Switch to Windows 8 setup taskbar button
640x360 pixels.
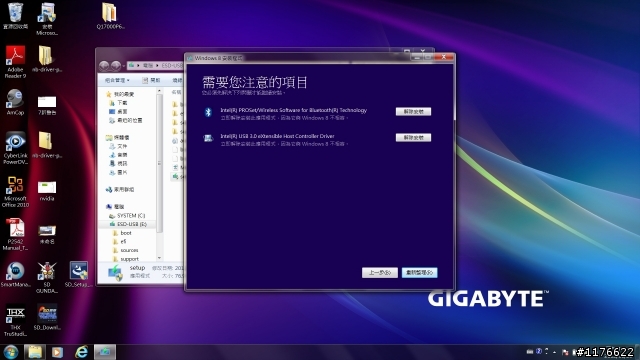[105, 352]
